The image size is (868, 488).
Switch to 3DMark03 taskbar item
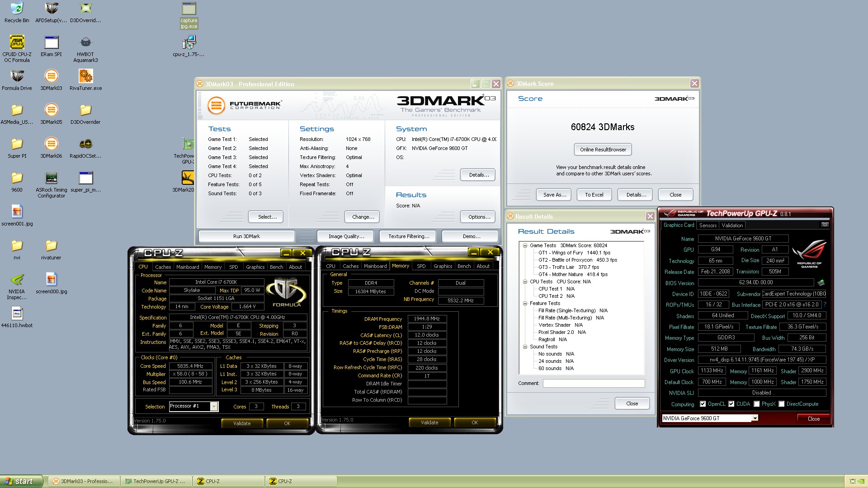pos(84,481)
